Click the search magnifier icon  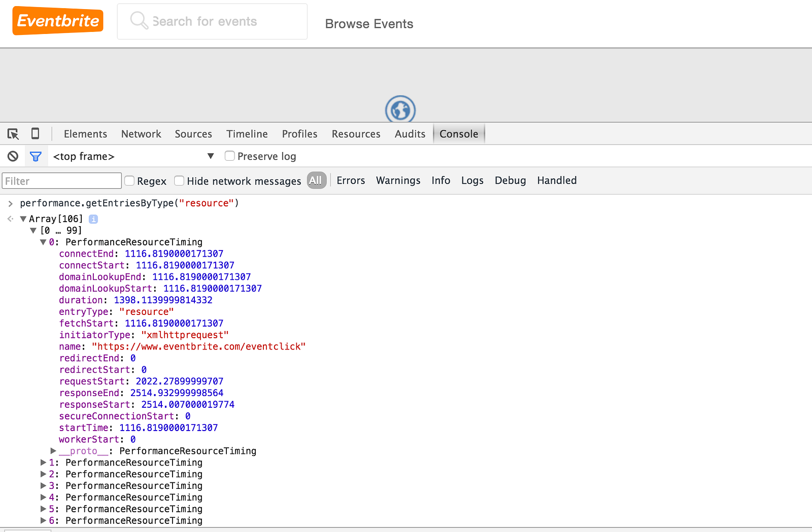click(x=139, y=21)
